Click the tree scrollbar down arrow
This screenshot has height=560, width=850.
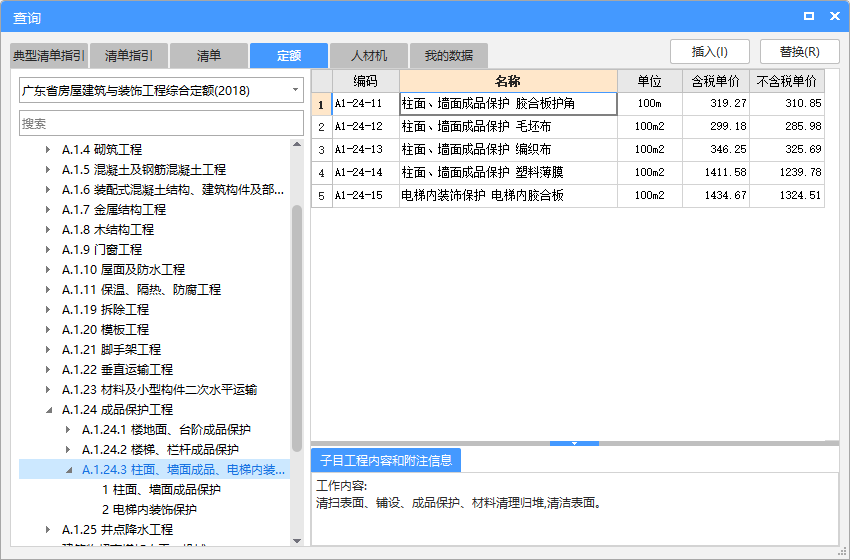[297, 540]
